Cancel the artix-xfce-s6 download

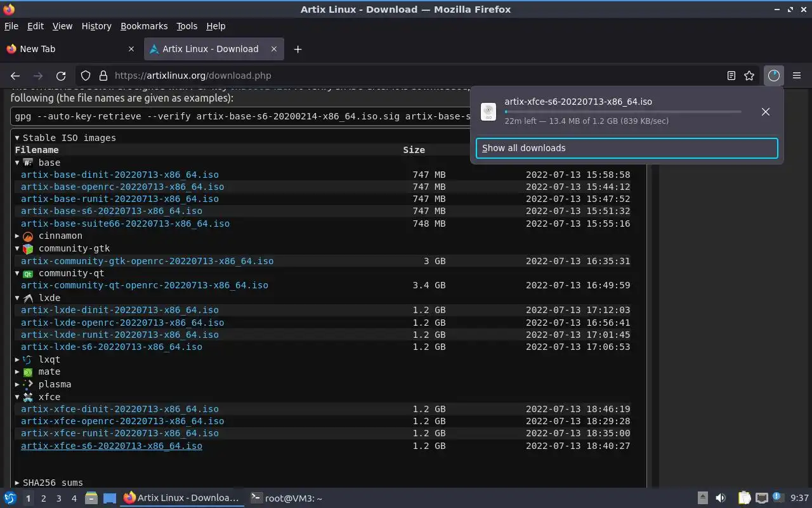point(766,112)
